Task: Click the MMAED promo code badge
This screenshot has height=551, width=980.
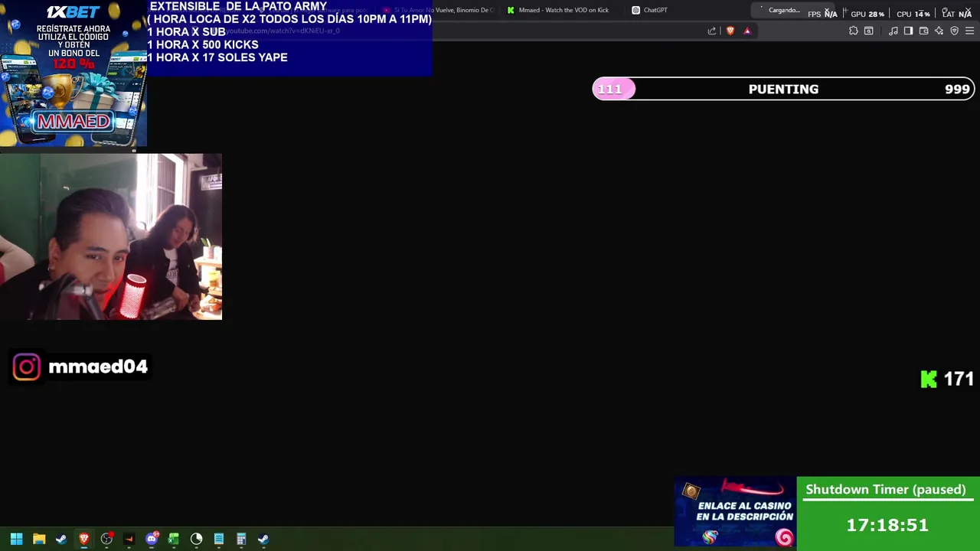Action: tap(73, 121)
